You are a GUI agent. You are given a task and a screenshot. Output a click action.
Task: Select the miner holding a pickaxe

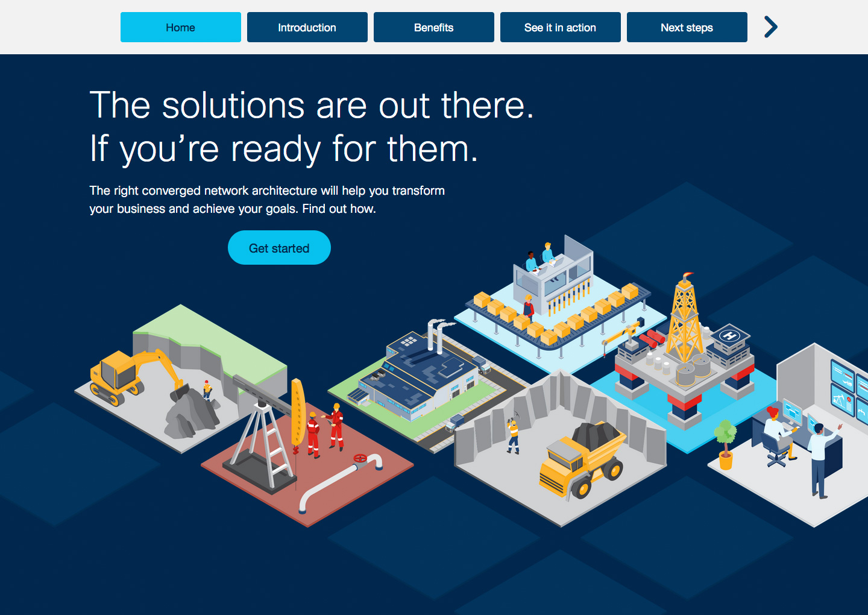click(x=512, y=433)
